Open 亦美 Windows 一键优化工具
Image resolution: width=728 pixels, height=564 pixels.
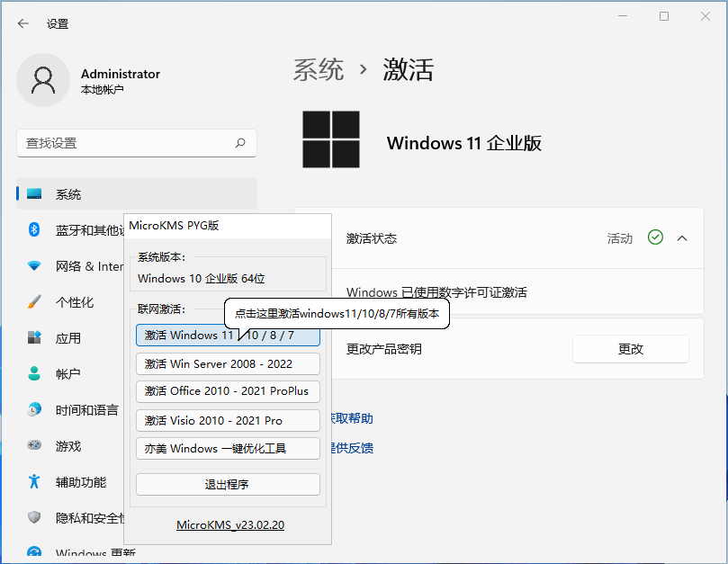[x=228, y=448]
